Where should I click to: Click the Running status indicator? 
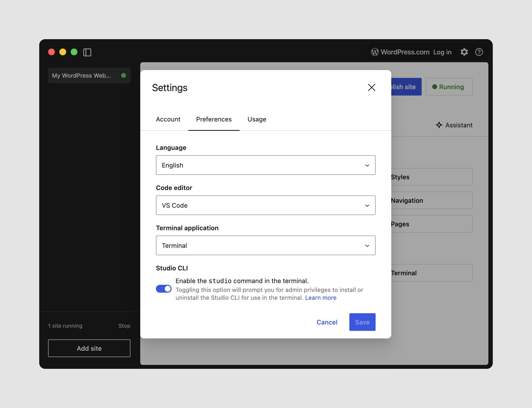pyautogui.click(x=449, y=87)
